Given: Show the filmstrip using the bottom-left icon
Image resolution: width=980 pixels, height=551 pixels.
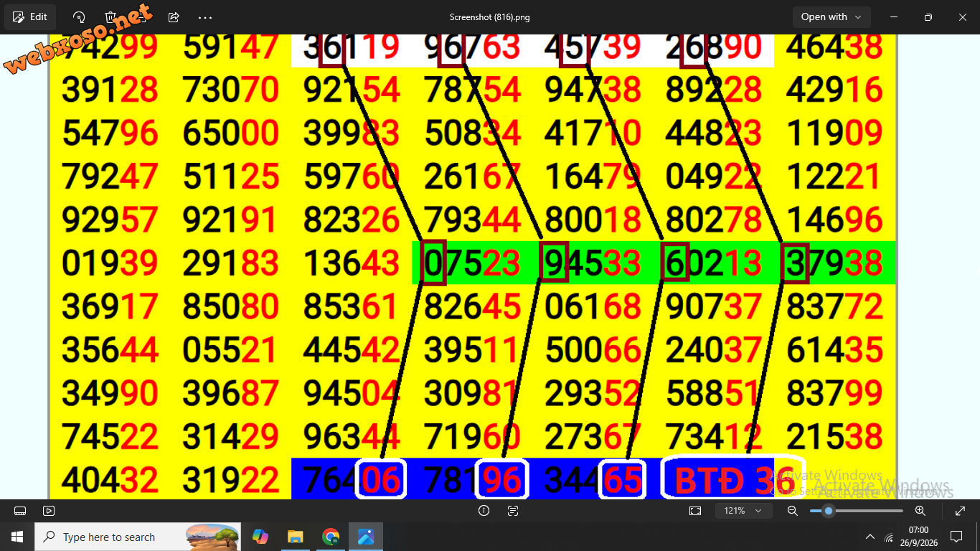Looking at the screenshot, I should point(20,511).
